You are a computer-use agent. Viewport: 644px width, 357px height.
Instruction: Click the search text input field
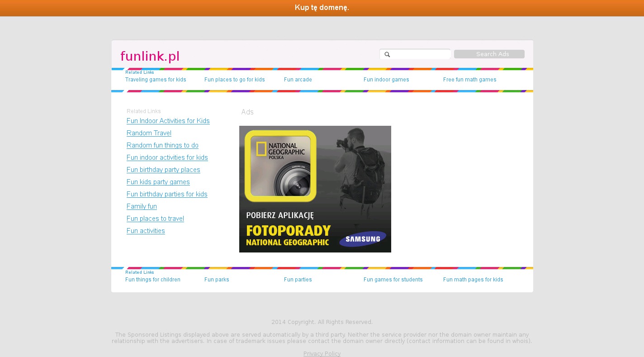[420, 54]
